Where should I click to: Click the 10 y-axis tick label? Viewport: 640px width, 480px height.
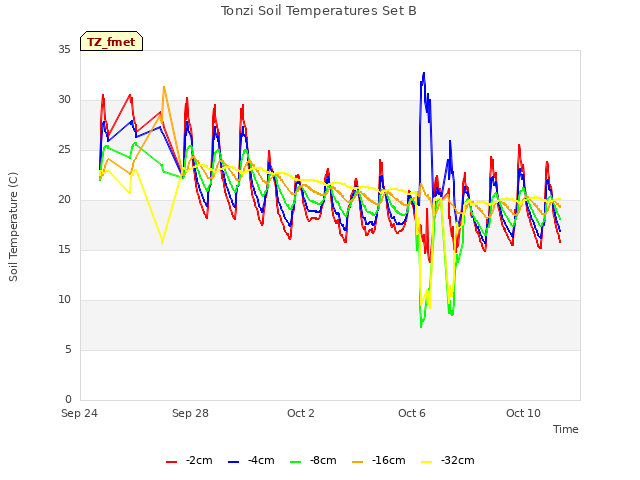pos(64,300)
